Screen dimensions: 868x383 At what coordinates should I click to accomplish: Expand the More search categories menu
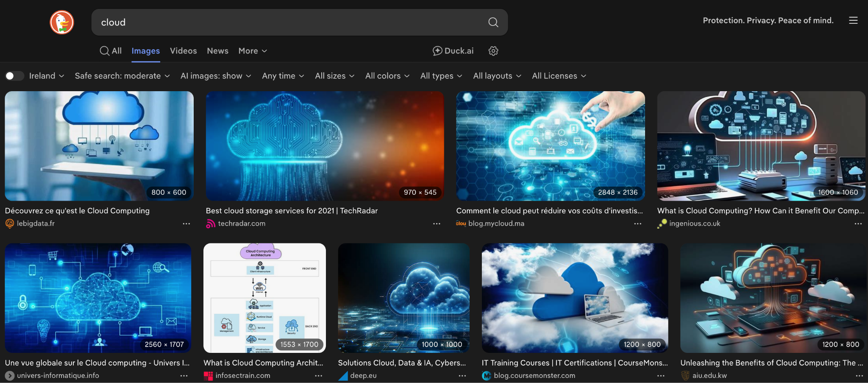tap(253, 51)
